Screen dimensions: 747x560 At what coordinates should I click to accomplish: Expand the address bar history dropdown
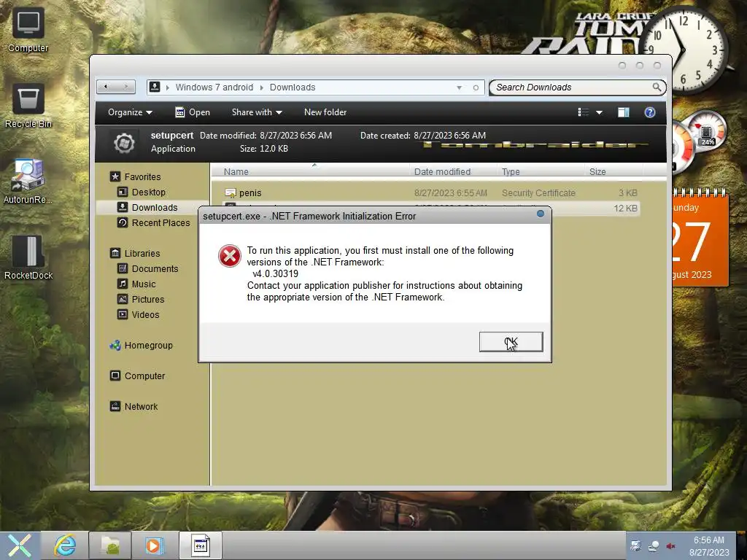point(460,87)
